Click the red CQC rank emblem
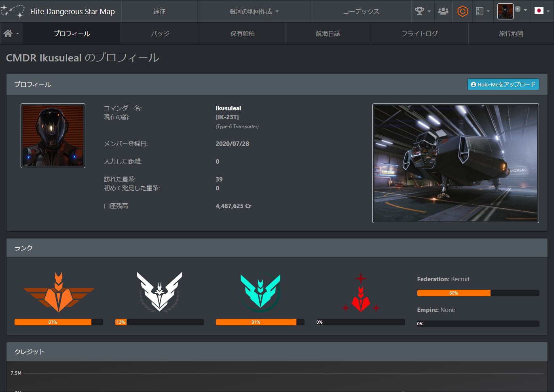This screenshot has height=392, width=554. [x=361, y=293]
